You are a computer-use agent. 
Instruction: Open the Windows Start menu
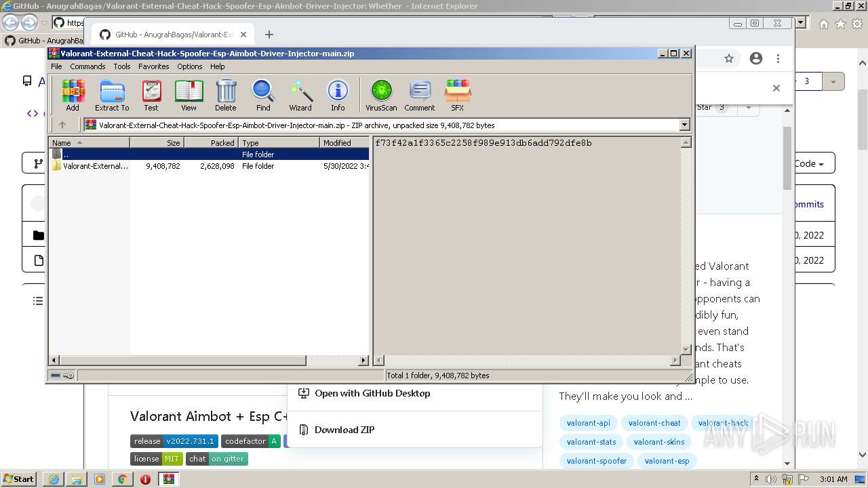19,479
